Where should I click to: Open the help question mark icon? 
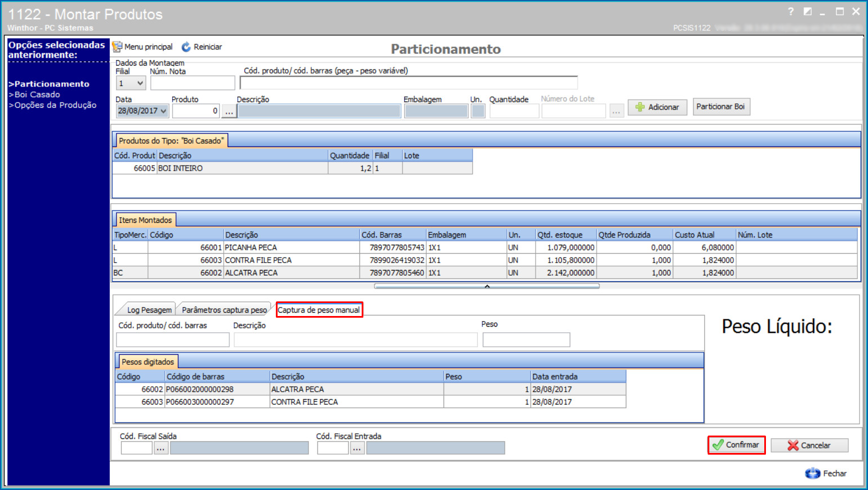point(791,12)
